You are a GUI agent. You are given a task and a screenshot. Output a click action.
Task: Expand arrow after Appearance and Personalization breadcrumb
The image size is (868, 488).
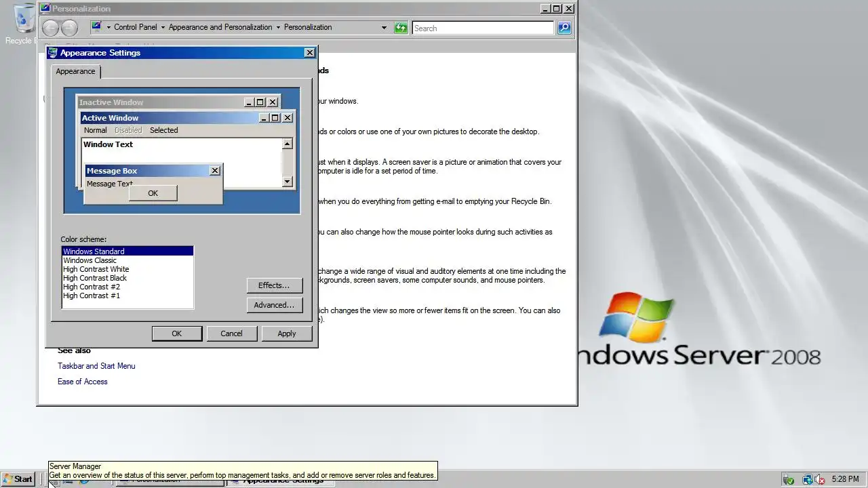[278, 28]
